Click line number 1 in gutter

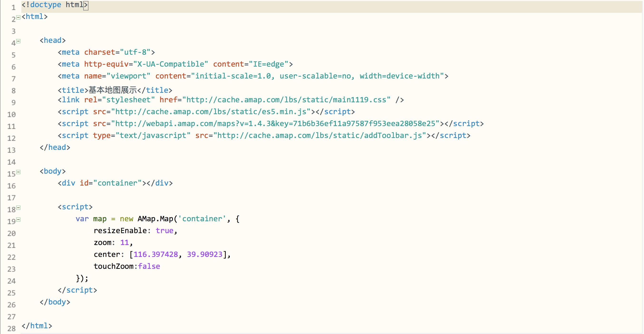[14, 8]
